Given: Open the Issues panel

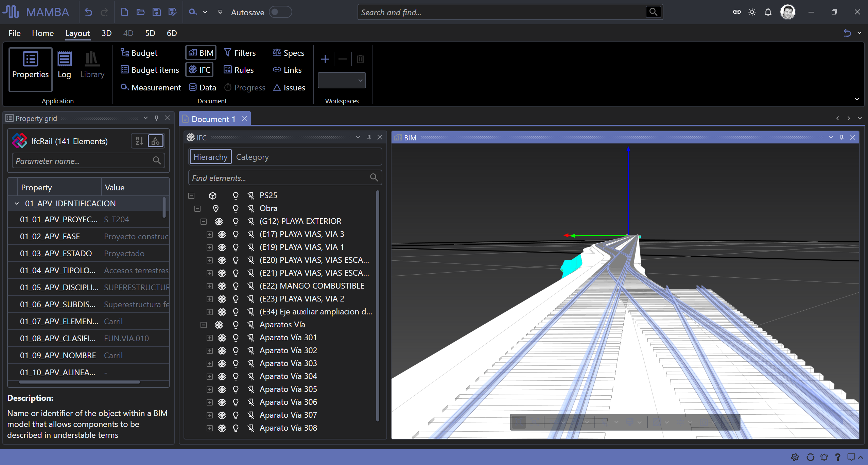Looking at the screenshot, I should coord(289,87).
